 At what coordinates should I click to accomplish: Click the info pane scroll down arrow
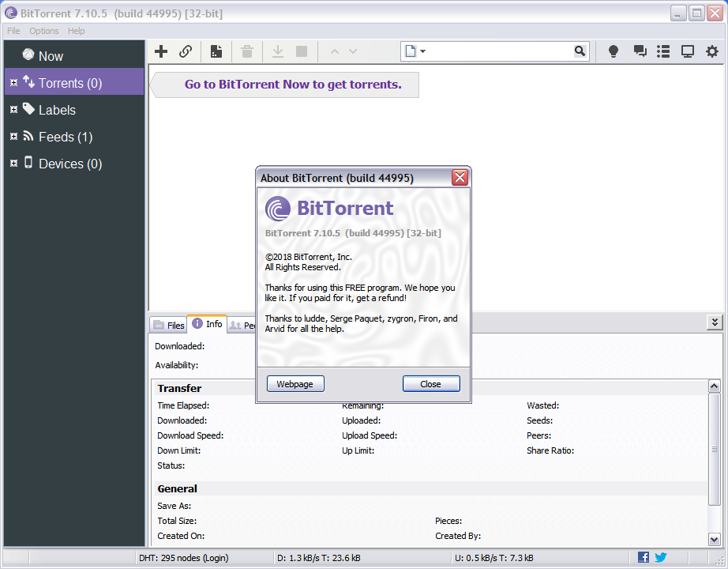[x=714, y=539]
